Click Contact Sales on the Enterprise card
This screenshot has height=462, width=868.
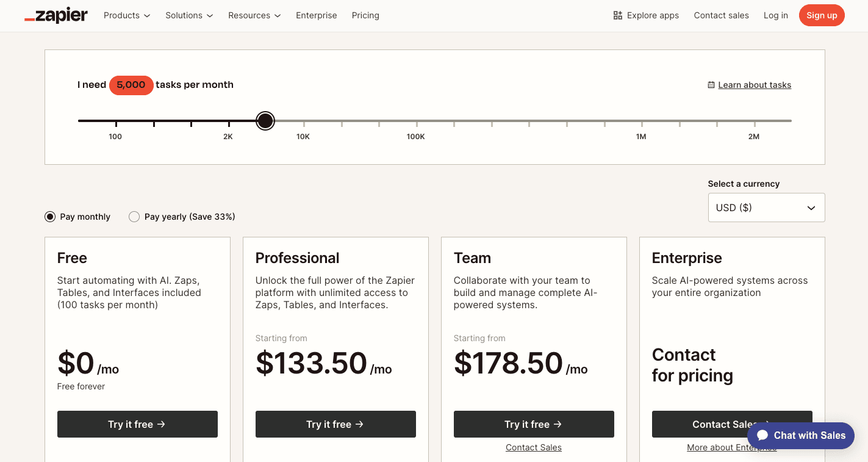[731, 424]
